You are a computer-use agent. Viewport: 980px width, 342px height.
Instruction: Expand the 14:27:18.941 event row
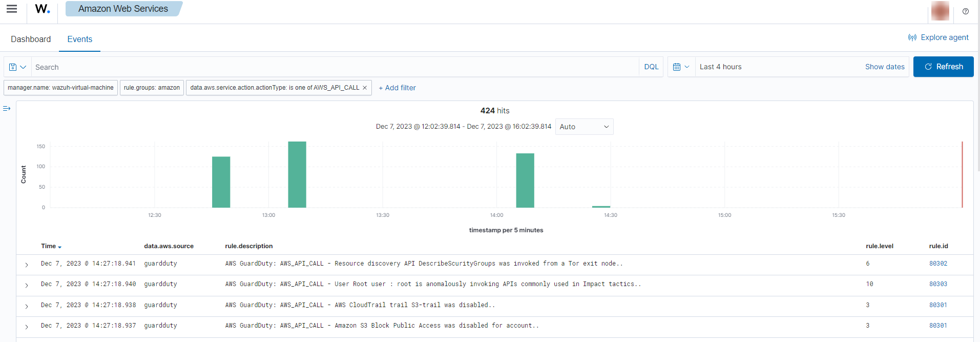click(x=27, y=265)
